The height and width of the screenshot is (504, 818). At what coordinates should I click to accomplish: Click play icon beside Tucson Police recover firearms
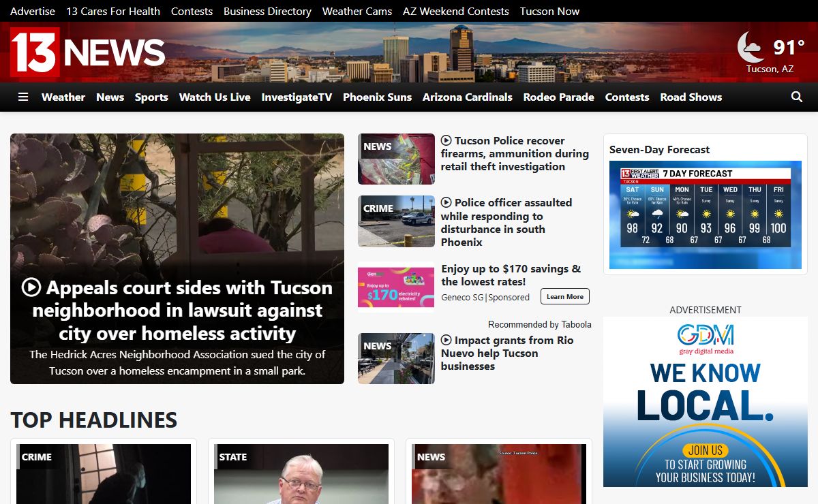446,140
